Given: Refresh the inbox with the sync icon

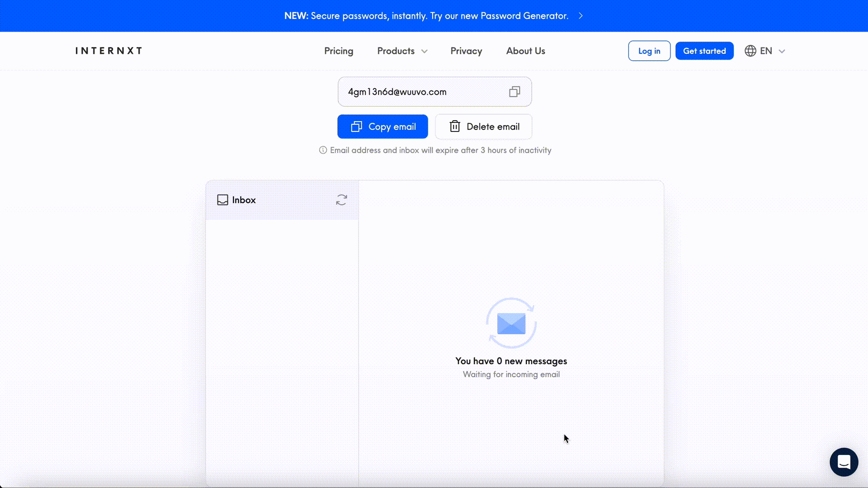Looking at the screenshot, I should point(341,200).
